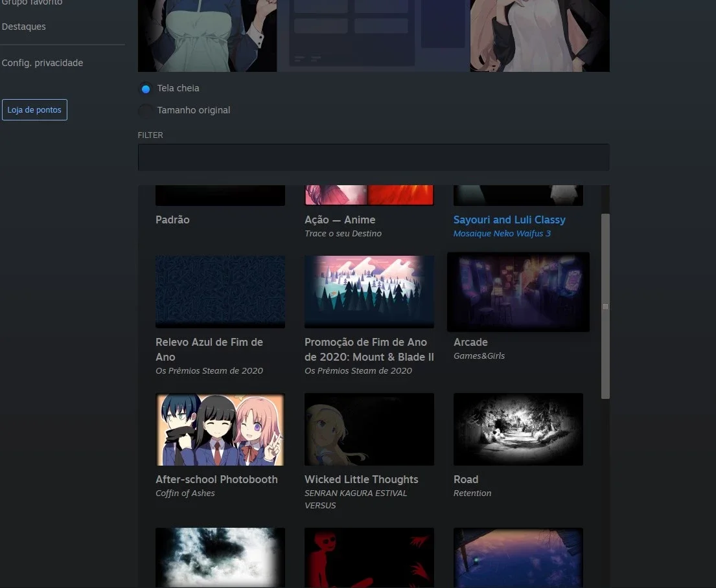Click the Retention subtitle

[472, 493]
